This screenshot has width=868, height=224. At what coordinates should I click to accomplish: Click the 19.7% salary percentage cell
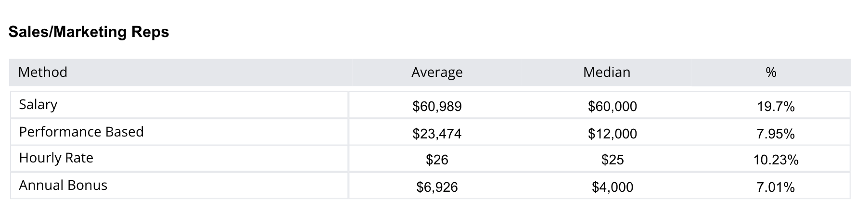click(776, 106)
